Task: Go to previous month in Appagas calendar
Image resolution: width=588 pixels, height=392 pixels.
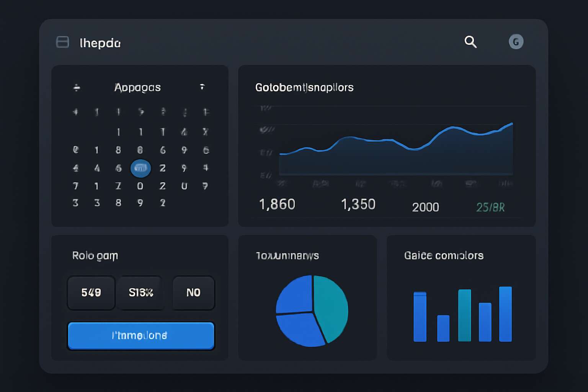Action: point(77,88)
